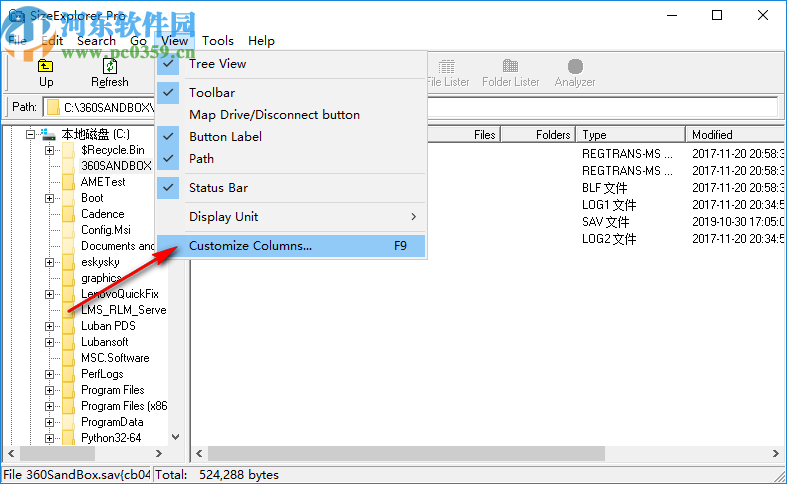Click the Refresh toolbar icon
Screen dimensions: 787x484
pyautogui.click(x=110, y=66)
